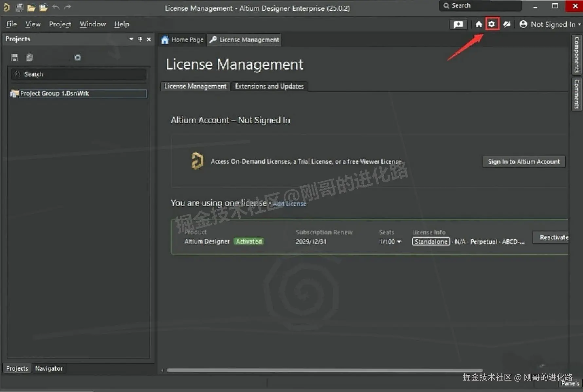This screenshot has height=392, width=583.
Task: Click the Activated status label
Action: click(249, 242)
